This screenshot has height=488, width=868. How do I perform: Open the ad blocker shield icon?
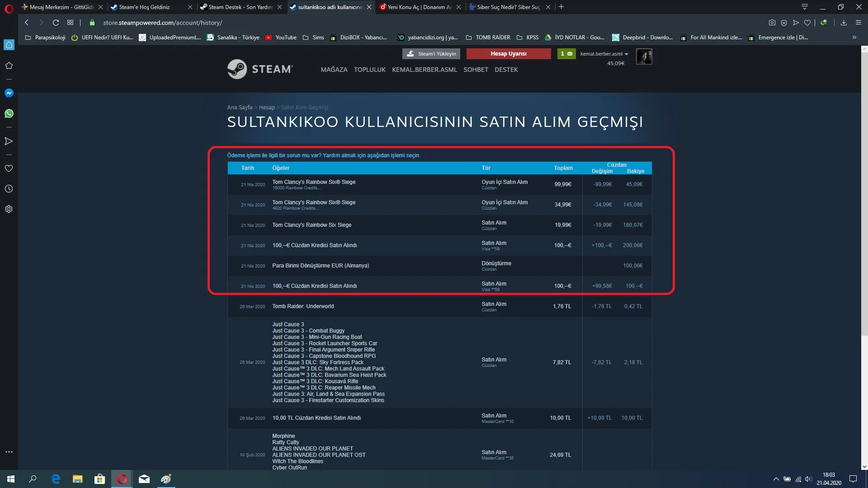[x=784, y=22]
